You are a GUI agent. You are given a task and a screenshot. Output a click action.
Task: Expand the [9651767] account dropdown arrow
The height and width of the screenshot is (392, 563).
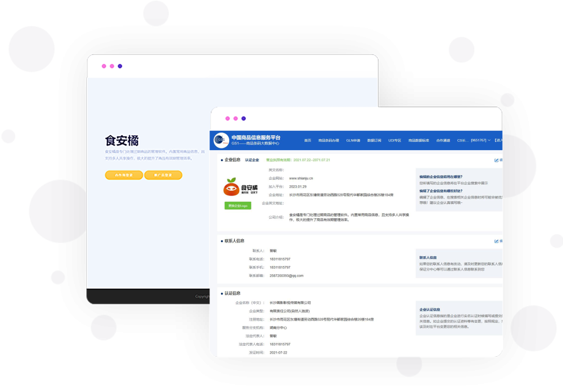[x=489, y=140]
